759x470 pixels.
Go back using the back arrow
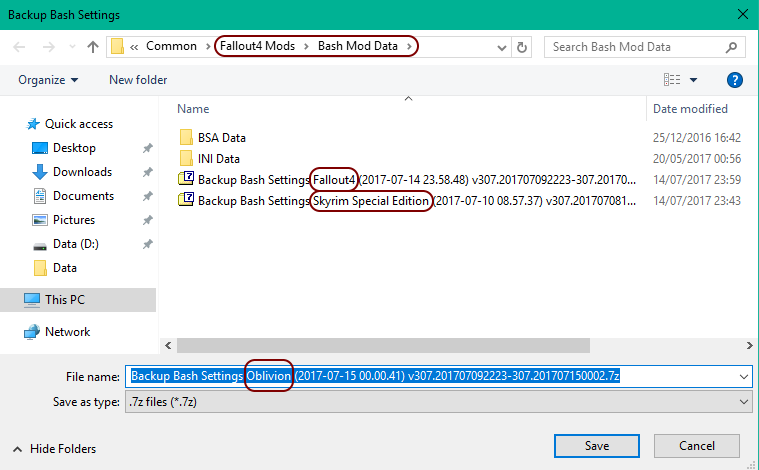tap(19, 47)
